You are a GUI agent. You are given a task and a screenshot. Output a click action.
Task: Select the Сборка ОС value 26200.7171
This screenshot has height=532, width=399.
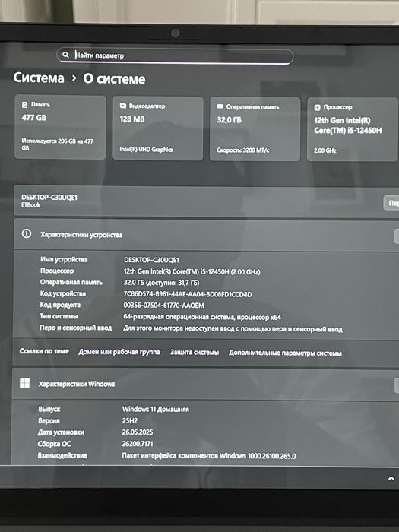pyautogui.click(x=138, y=444)
